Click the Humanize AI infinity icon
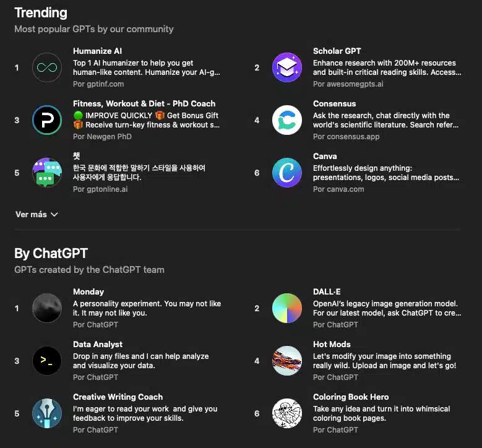The width and height of the screenshot is (482, 448). [47, 67]
